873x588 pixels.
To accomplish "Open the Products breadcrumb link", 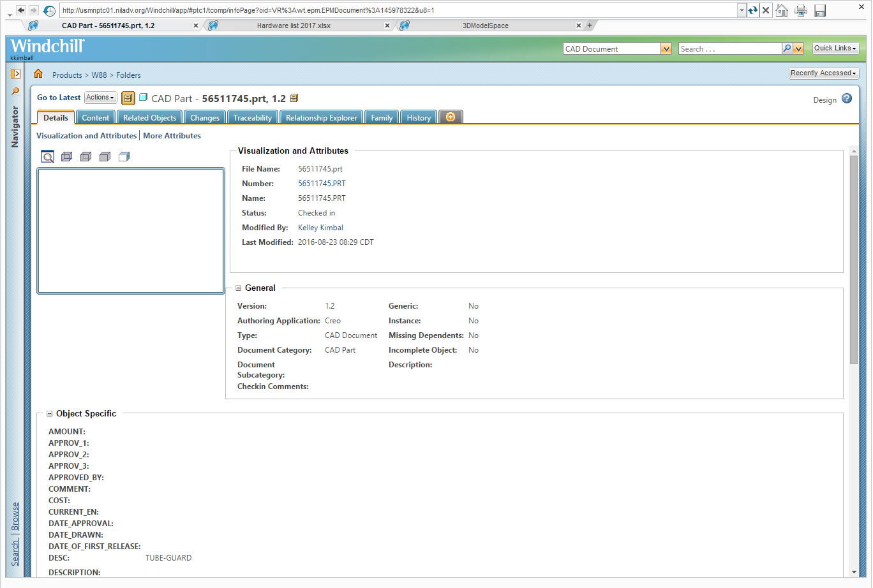I will pos(67,75).
